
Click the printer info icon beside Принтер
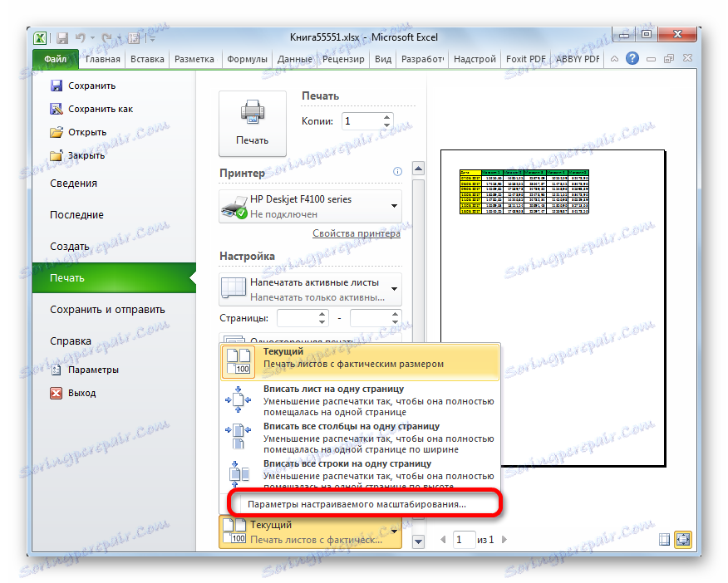(x=397, y=172)
